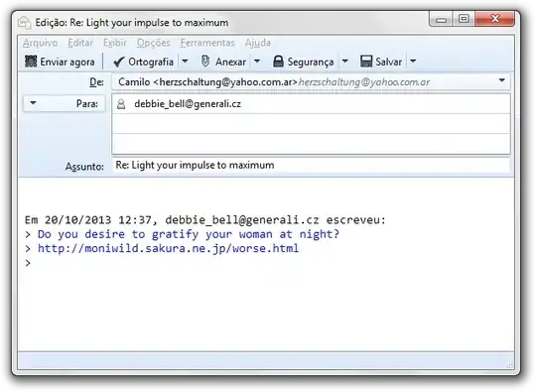Open the Editar menu
Viewport: 536px width, 392px height.
click(80, 43)
